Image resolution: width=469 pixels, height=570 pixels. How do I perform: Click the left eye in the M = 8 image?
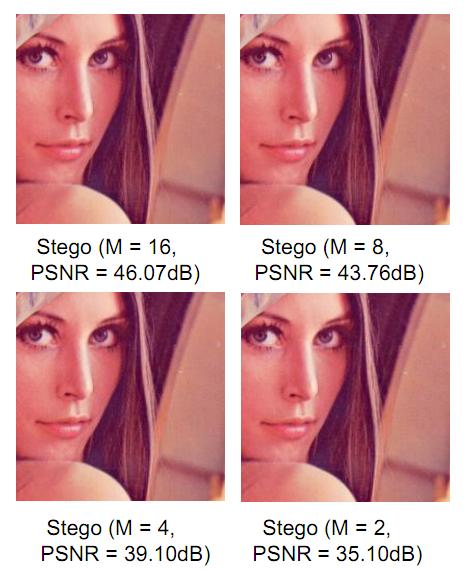(x=261, y=57)
